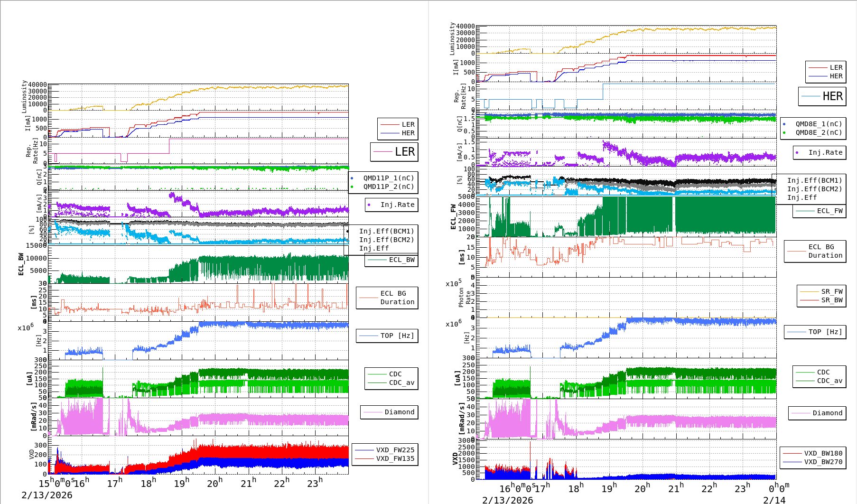Click ECL BG Duration legend in right plot
Screen dimensions: 857x504
point(815,251)
